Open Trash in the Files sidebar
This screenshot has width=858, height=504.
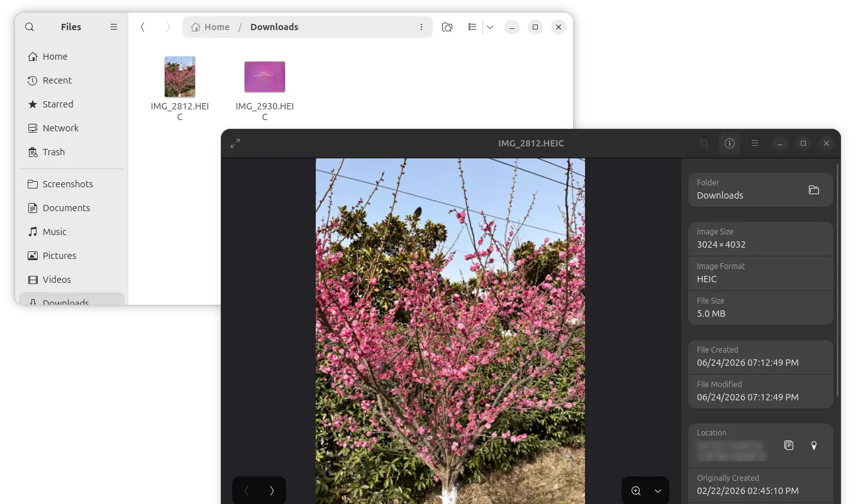pos(72,152)
